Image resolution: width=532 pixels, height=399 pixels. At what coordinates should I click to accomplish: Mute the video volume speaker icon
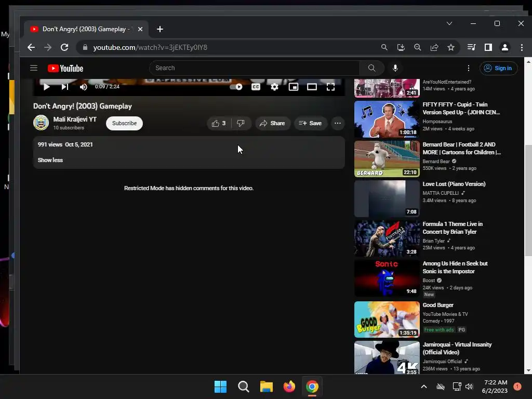click(x=83, y=87)
